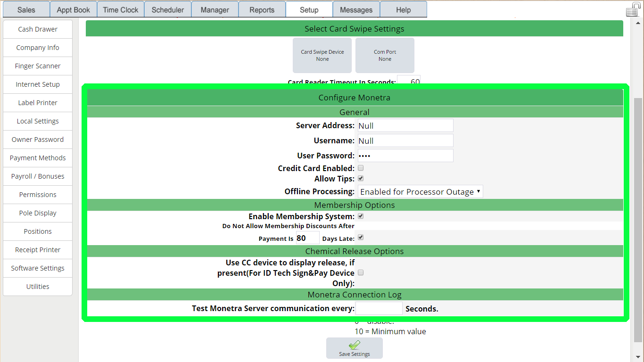Open Payment Methods setup

(38, 158)
